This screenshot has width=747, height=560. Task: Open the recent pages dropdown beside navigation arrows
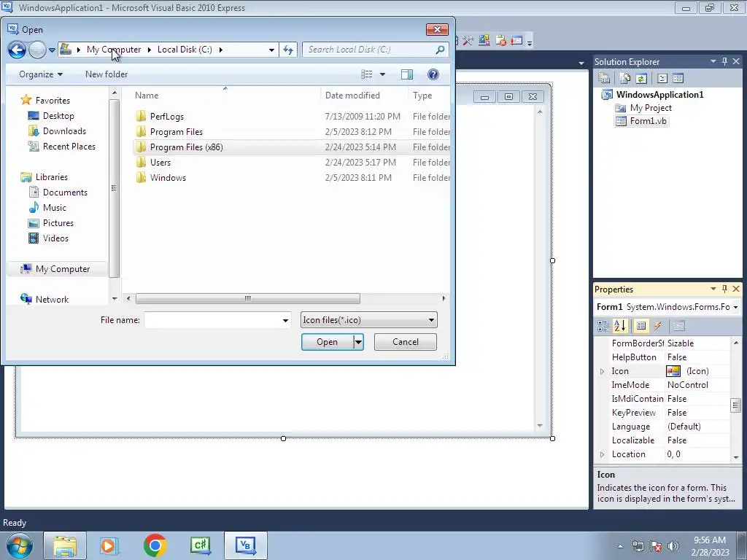[x=52, y=50]
